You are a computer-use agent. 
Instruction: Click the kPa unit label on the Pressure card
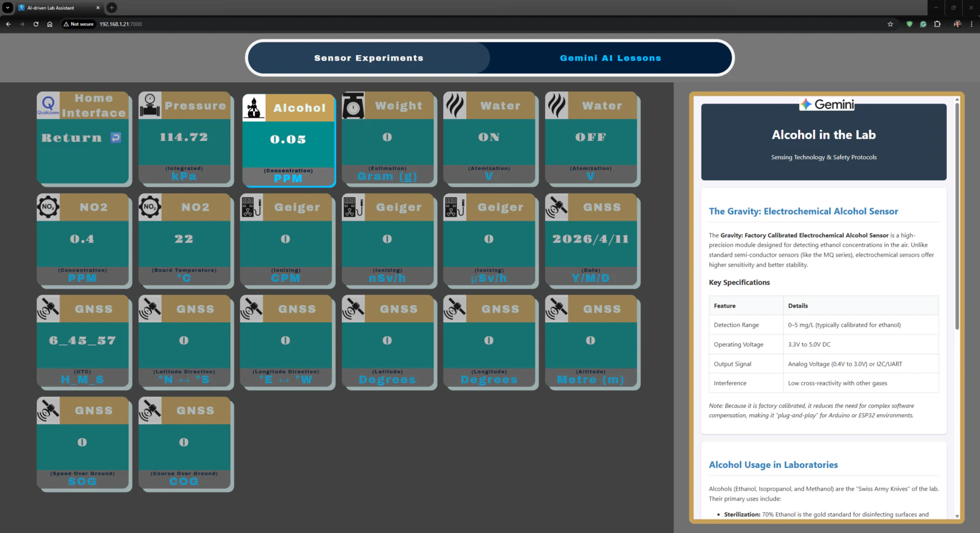point(184,176)
